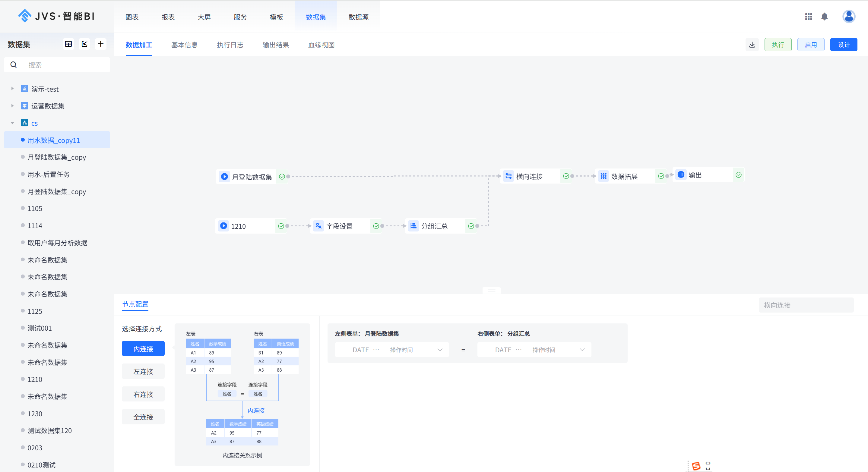The height and width of the screenshot is (472, 868).
Task: Click the download icon beside 执行
Action: [x=752, y=45]
